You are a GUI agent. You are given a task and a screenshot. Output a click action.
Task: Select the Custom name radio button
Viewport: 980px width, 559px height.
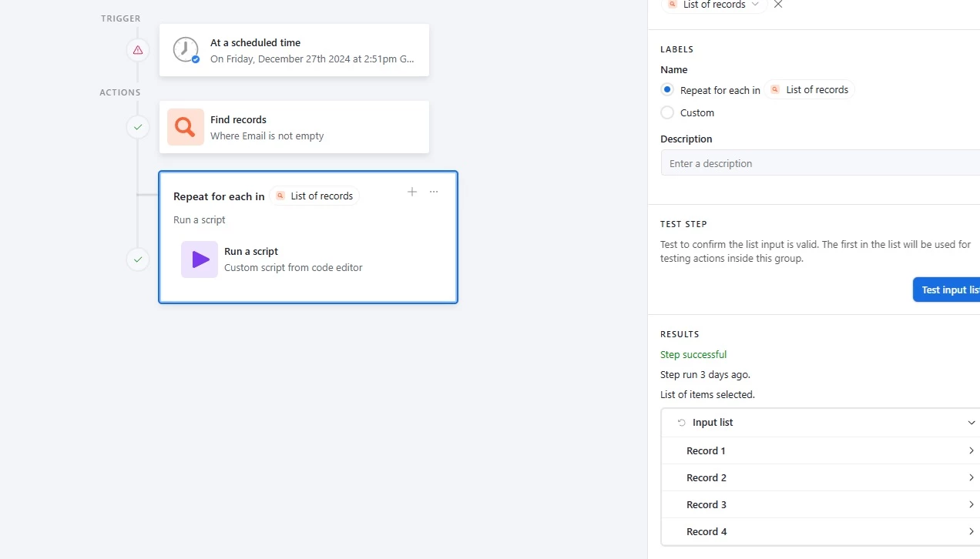(667, 112)
